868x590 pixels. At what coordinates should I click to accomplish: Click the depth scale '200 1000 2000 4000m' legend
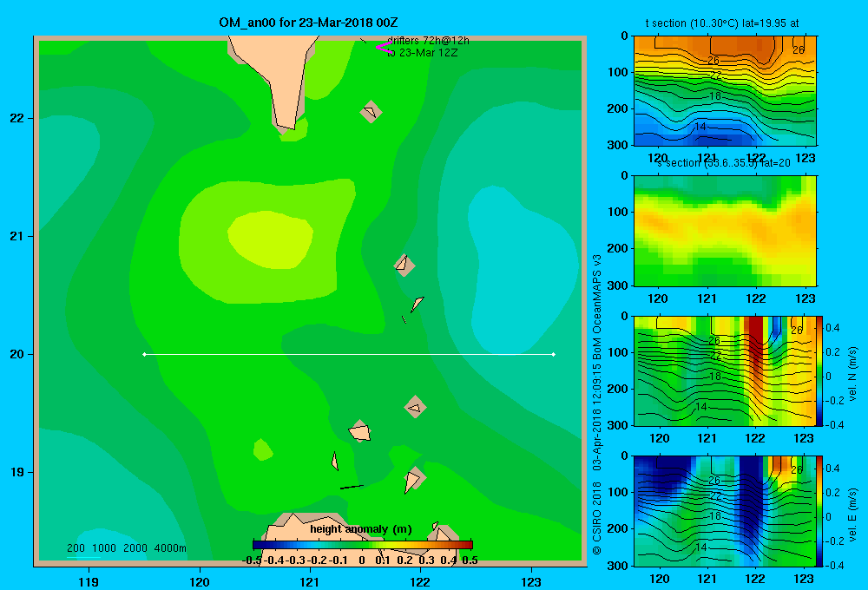(x=126, y=548)
